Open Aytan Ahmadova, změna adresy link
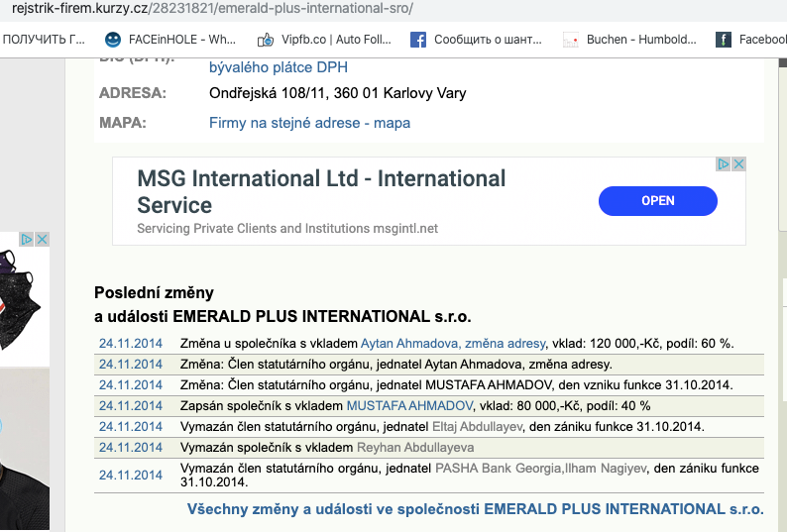Screen dimensions: 787x532 coord(453,343)
